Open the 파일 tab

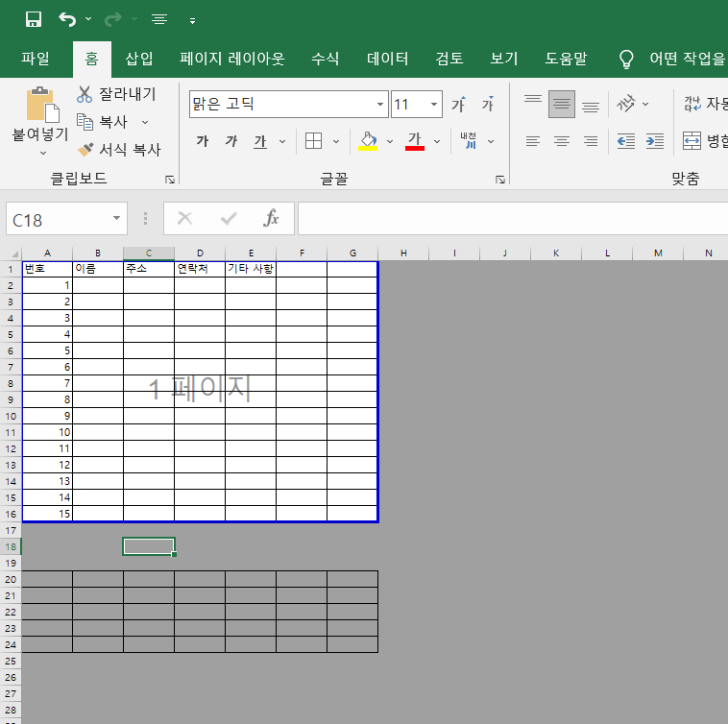[36, 59]
